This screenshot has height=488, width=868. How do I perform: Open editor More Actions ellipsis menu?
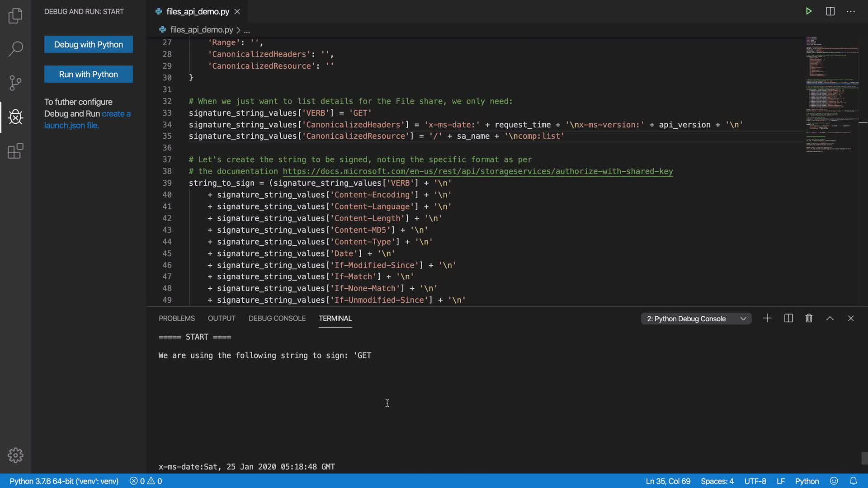coord(851,11)
